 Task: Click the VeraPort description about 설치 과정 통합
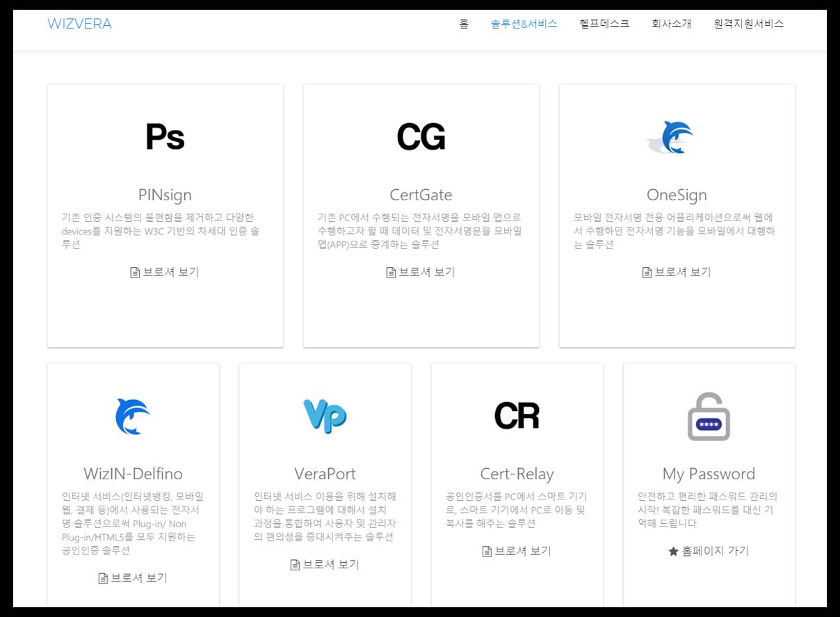[x=325, y=517]
